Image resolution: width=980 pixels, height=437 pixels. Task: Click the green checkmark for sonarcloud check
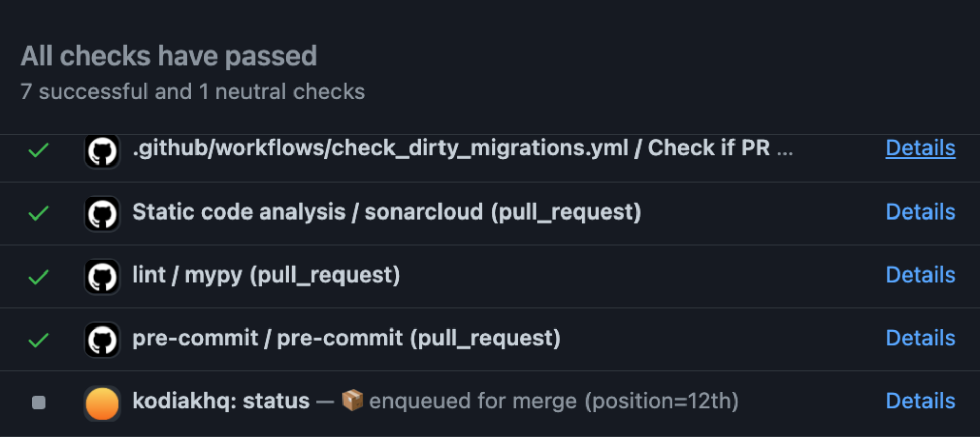38,213
